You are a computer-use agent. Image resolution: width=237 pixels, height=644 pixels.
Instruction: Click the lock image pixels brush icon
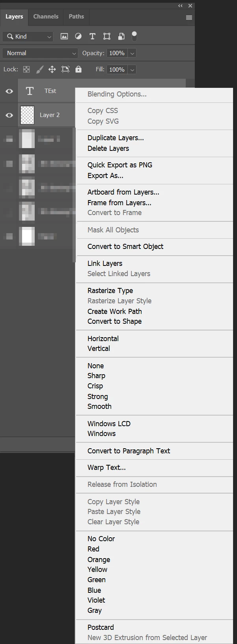click(39, 69)
